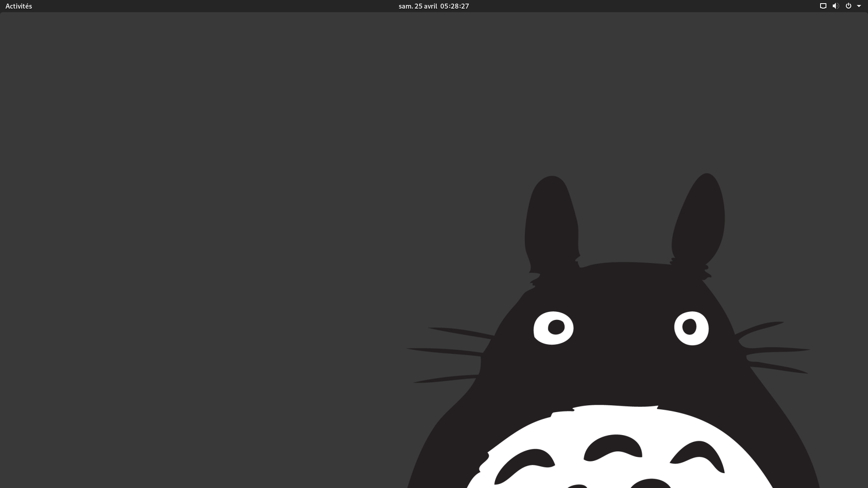Open the clock and calendar menu
868x488 pixels.
pos(434,6)
